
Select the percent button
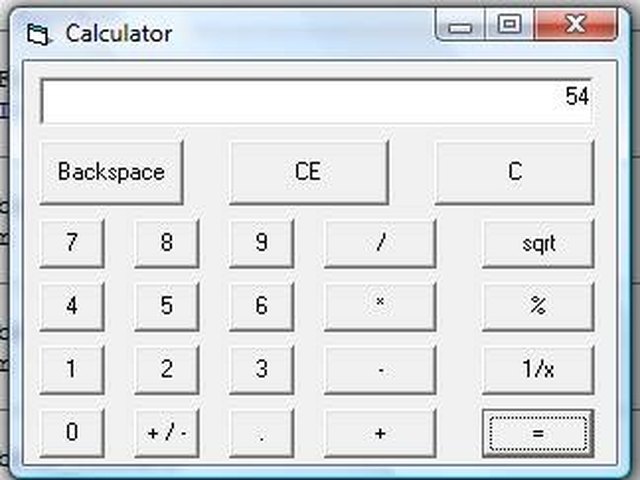tap(538, 307)
